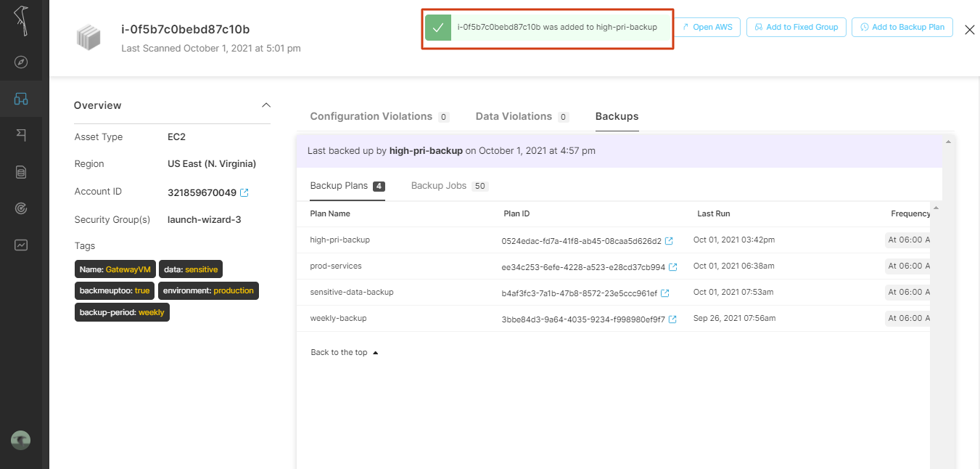
Task: Open external link next to Account ID 321859670049
Action: pyautogui.click(x=244, y=192)
